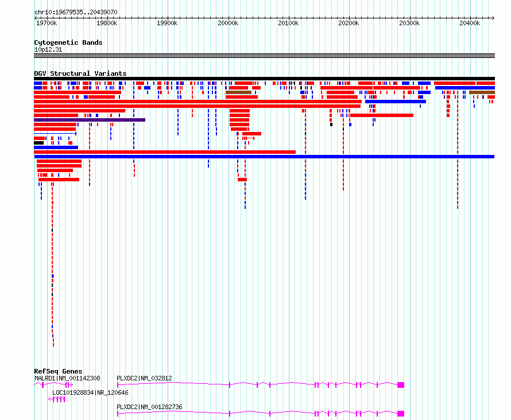Select the 20100k scale label
The image size is (511, 420).
(x=288, y=23)
